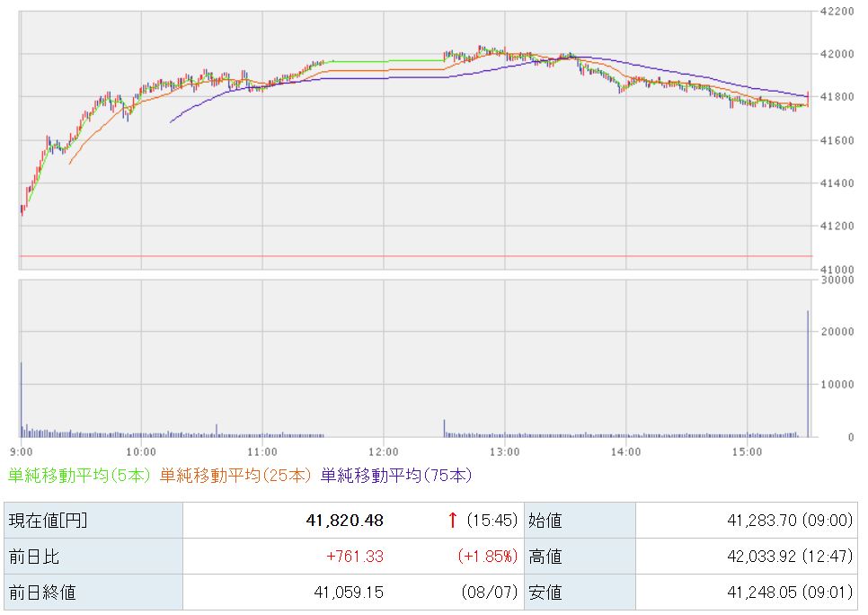Select the 現在値[円] header cell

[93, 521]
